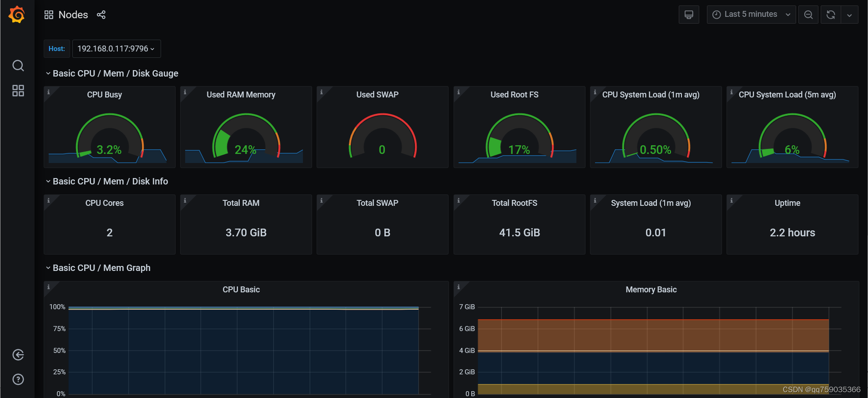Click the info icon on Total RootFS panel
This screenshot has width=868, height=398.
coord(459,200)
